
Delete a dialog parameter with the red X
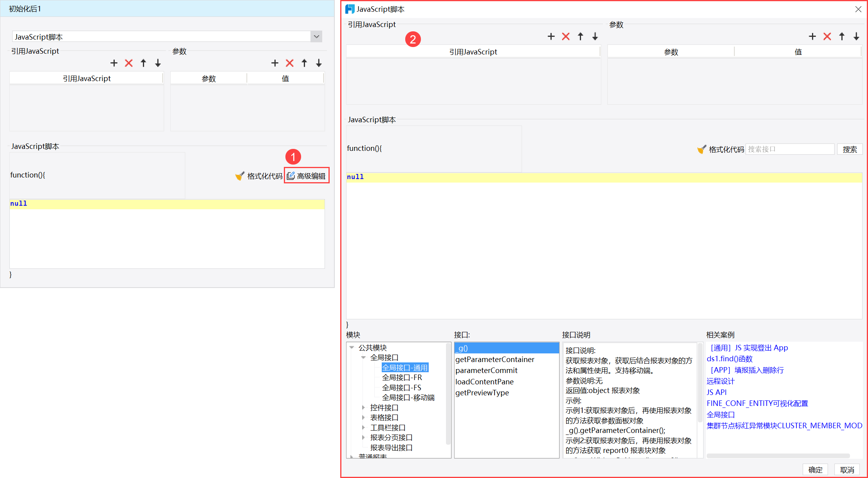(x=827, y=36)
